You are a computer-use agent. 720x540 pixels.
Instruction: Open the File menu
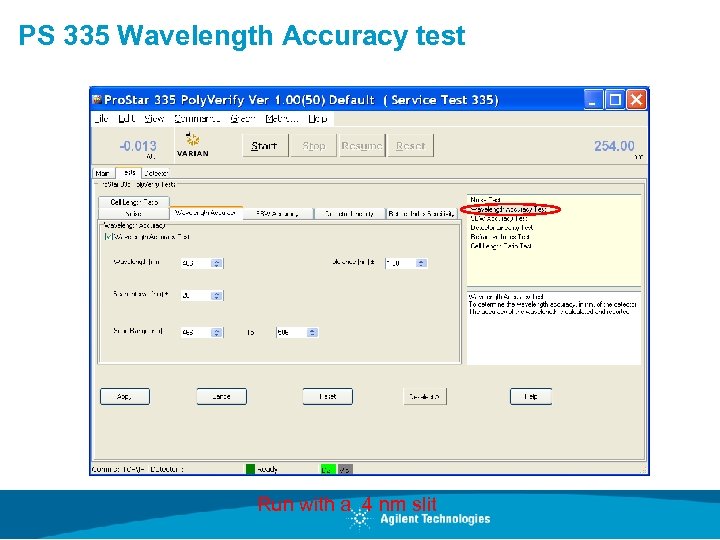101,119
